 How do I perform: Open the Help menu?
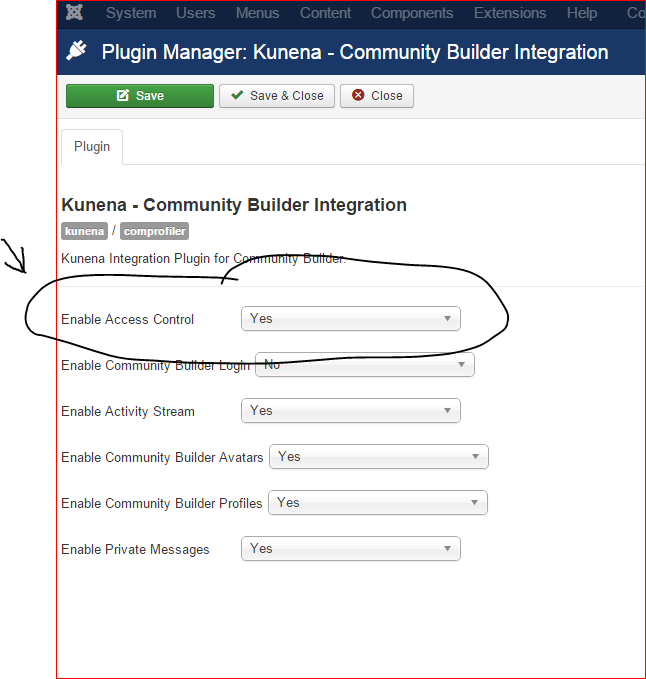coord(582,13)
